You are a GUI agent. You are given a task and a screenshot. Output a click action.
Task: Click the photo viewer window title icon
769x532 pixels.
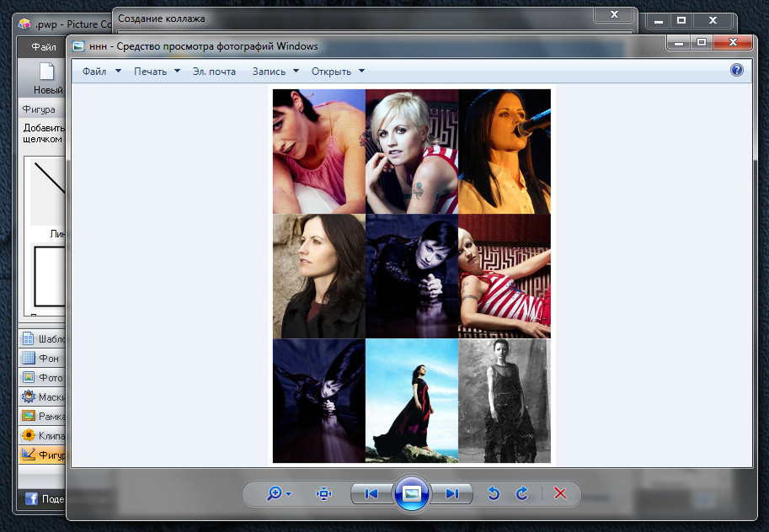pyautogui.click(x=78, y=46)
